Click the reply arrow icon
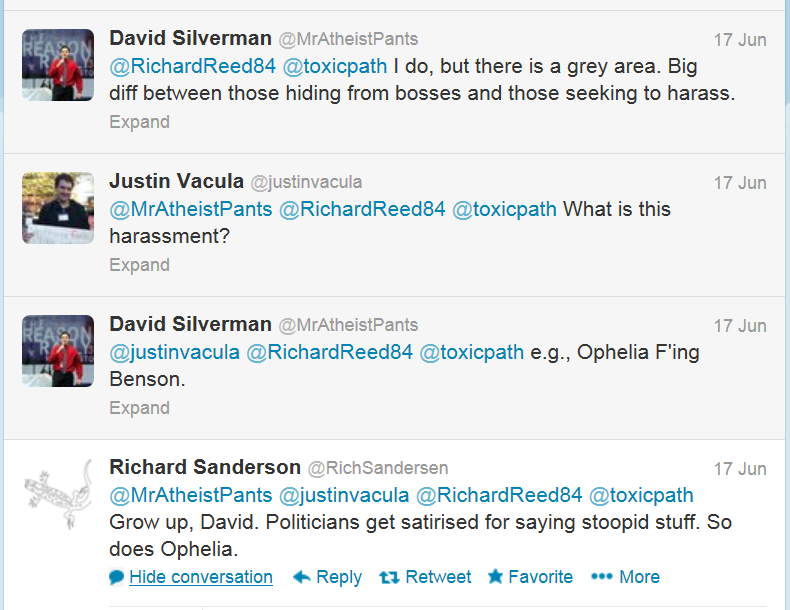This screenshot has width=790, height=610. [301, 577]
